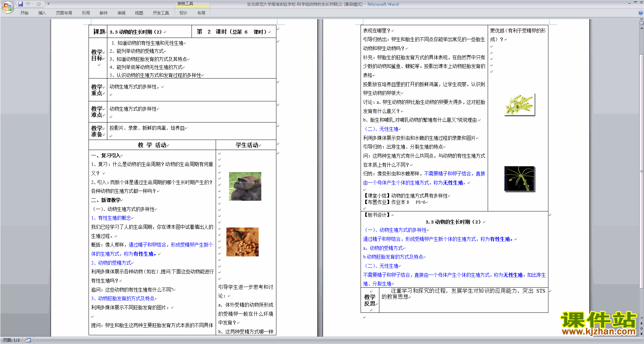Open the Office button menu
This screenshot has width=644, height=344.
click(x=7, y=7)
